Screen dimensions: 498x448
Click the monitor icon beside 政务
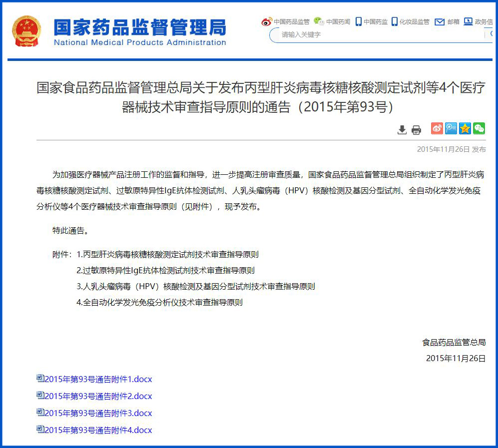[x=468, y=21]
